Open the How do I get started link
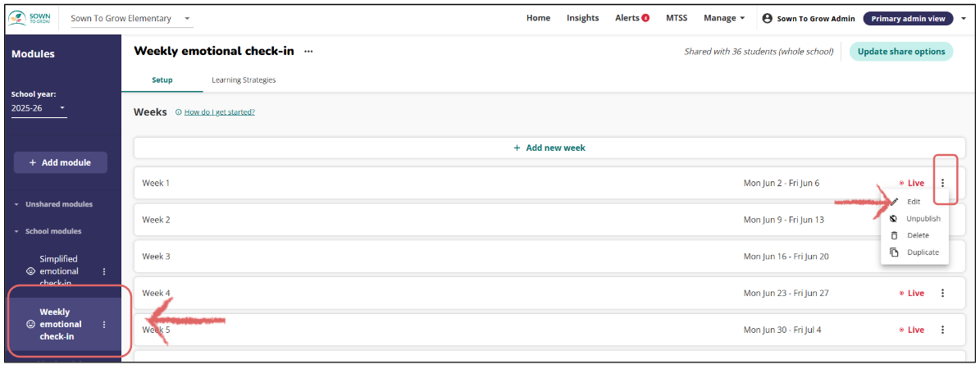The height and width of the screenshot is (369, 980). (220, 112)
